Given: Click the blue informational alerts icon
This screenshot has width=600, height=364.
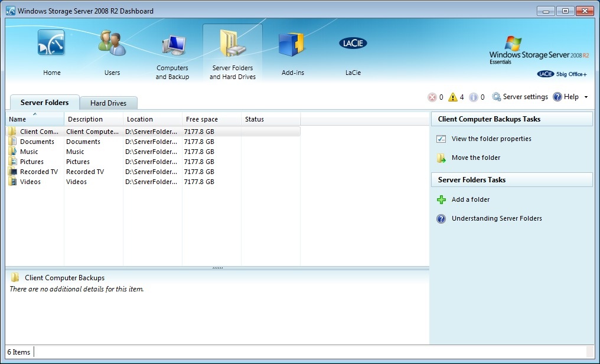Looking at the screenshot, I should 474,97.
